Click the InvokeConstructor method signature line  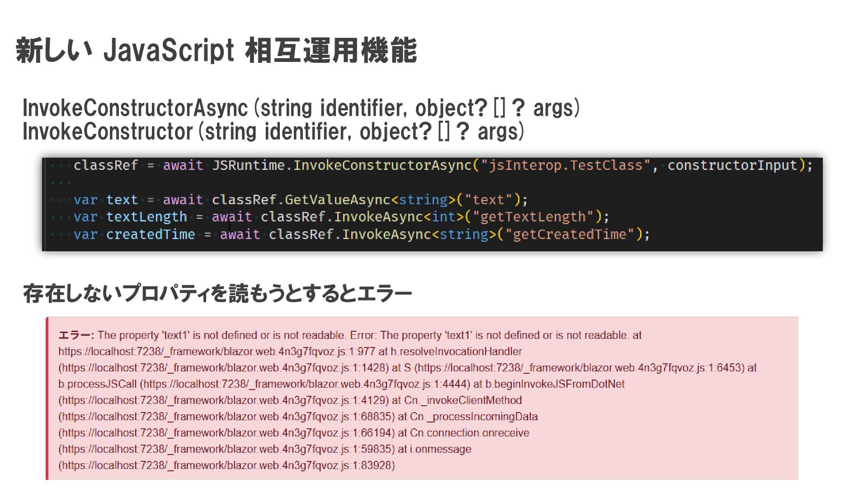[273, 131]
